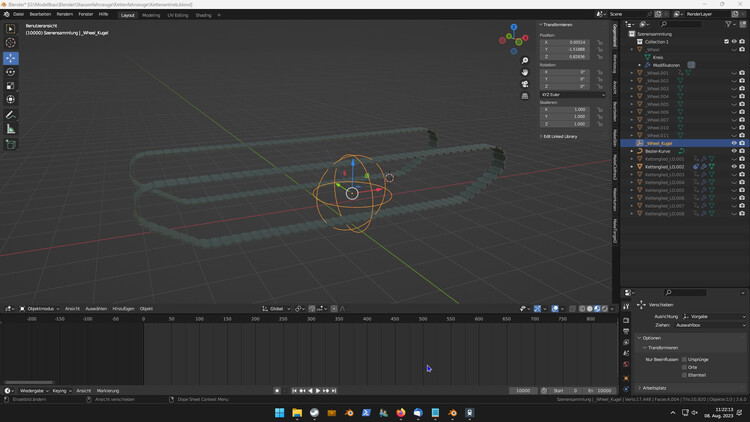Open Windows Start menu
This screenshot has height=422, width=750.
tap(280, 412)
